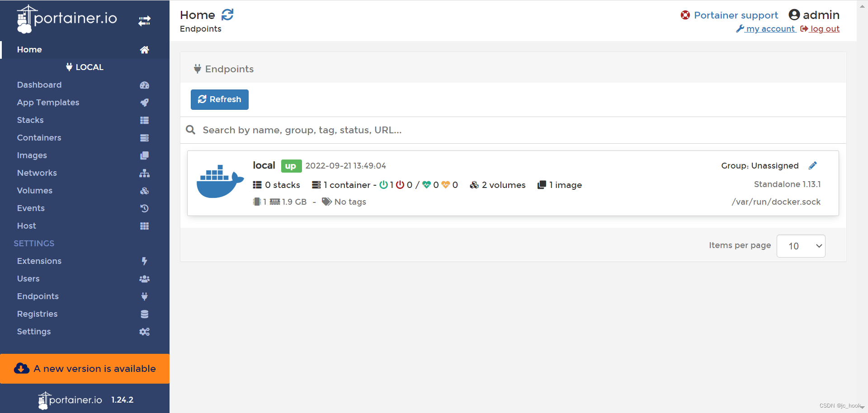
Task: Click the '1 container' count text
Action: coord(347,185)
